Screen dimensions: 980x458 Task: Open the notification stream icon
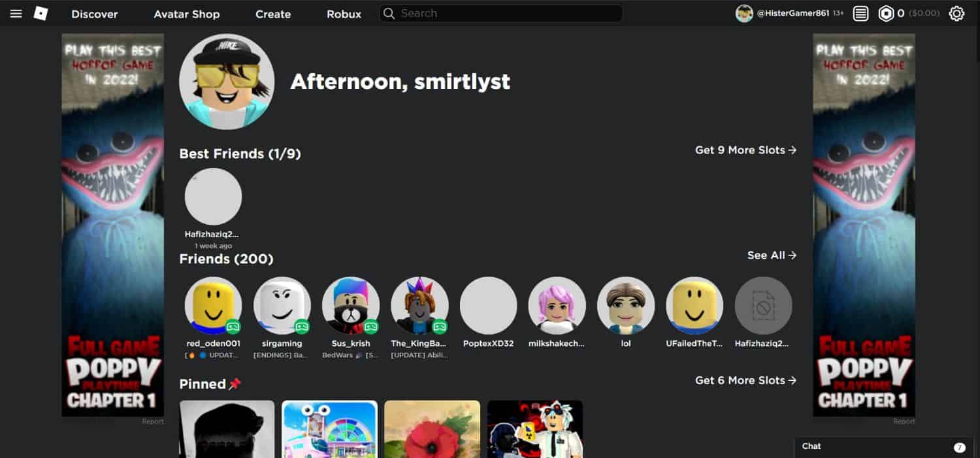[x=861, y=13]
